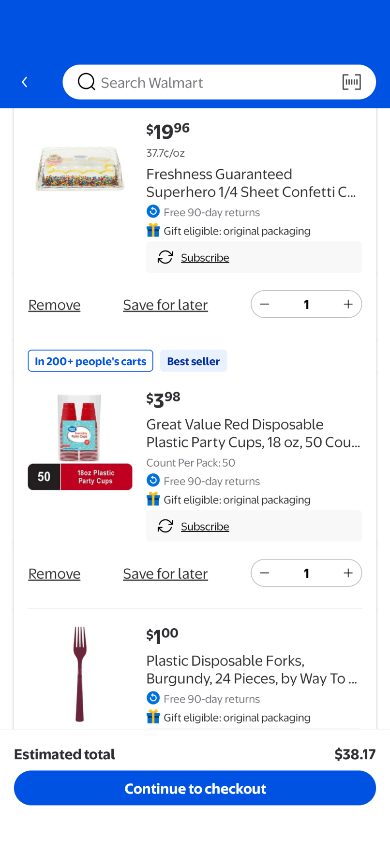Decrease the party cups quantity

point(265,573)
